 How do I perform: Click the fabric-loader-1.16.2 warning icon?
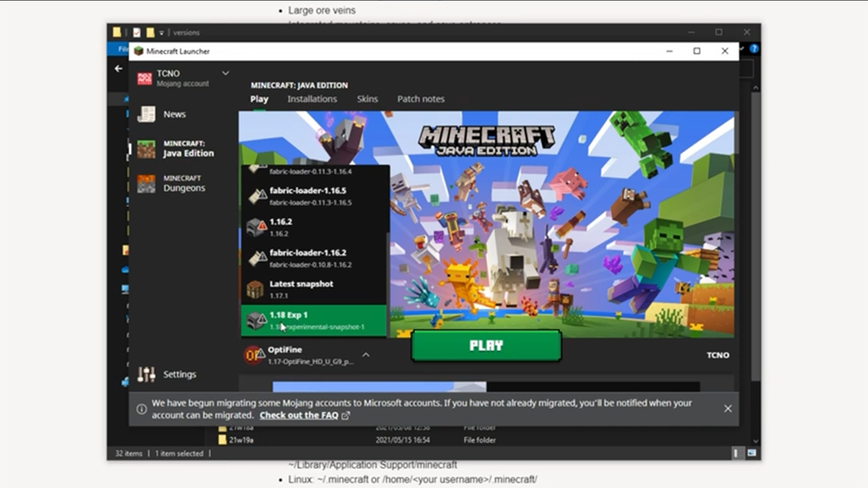(x=257, y=258)
